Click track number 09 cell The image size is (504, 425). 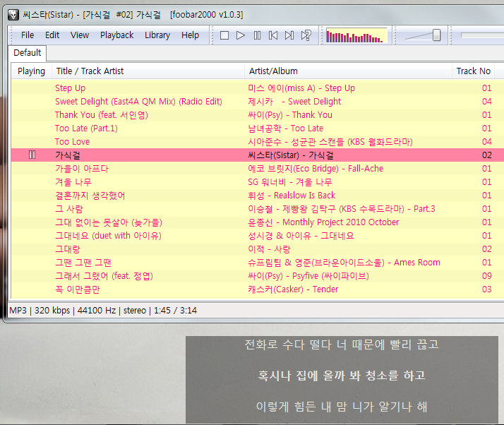(486, 276)
